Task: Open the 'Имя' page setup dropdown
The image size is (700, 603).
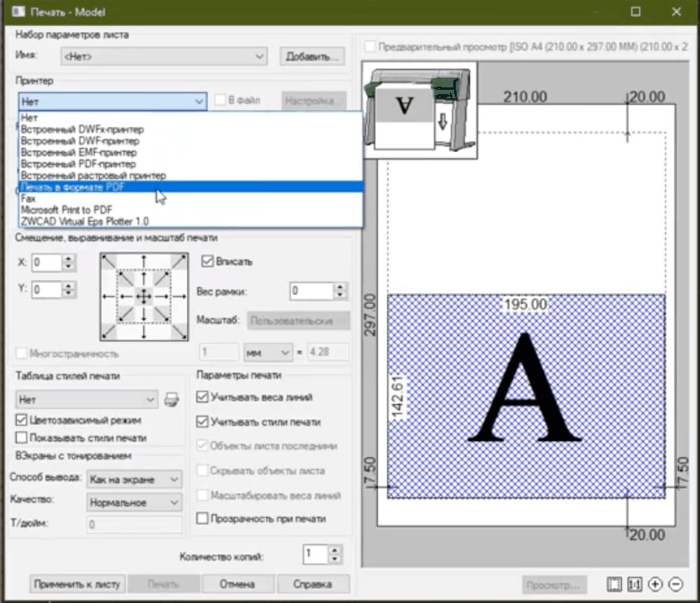Action: pos(165,56)
